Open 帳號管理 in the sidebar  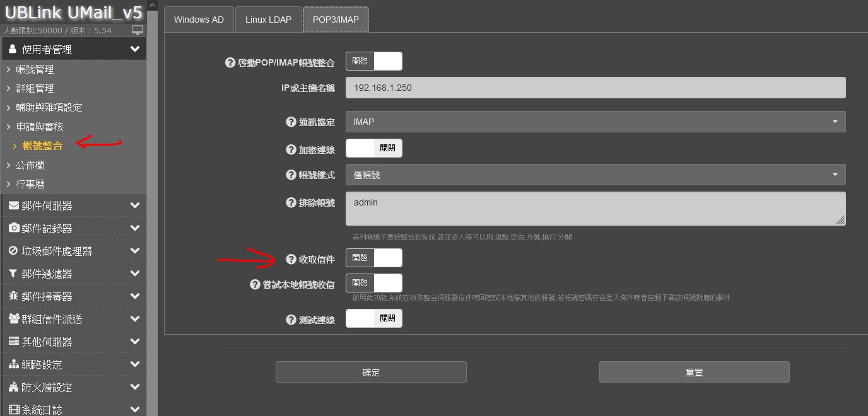[35, 69]
